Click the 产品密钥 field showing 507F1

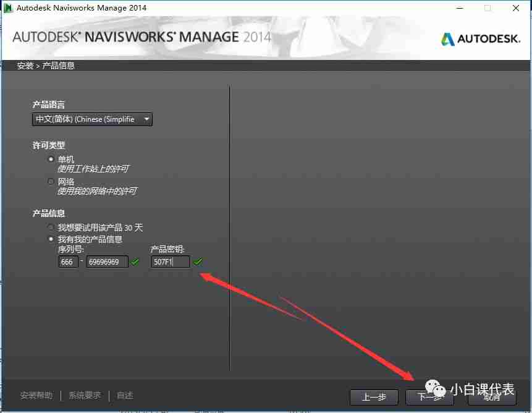pos(170,262)
